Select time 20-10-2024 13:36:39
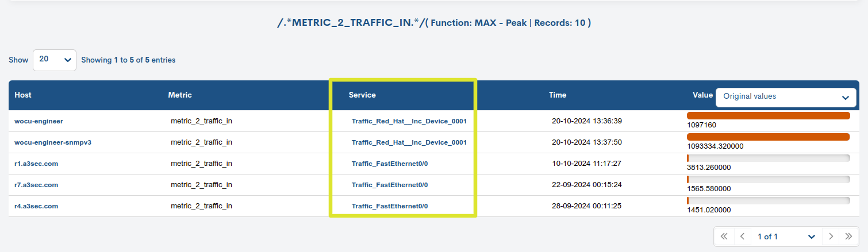The width and height of the screenshot is (868, 252). [587, 121]
